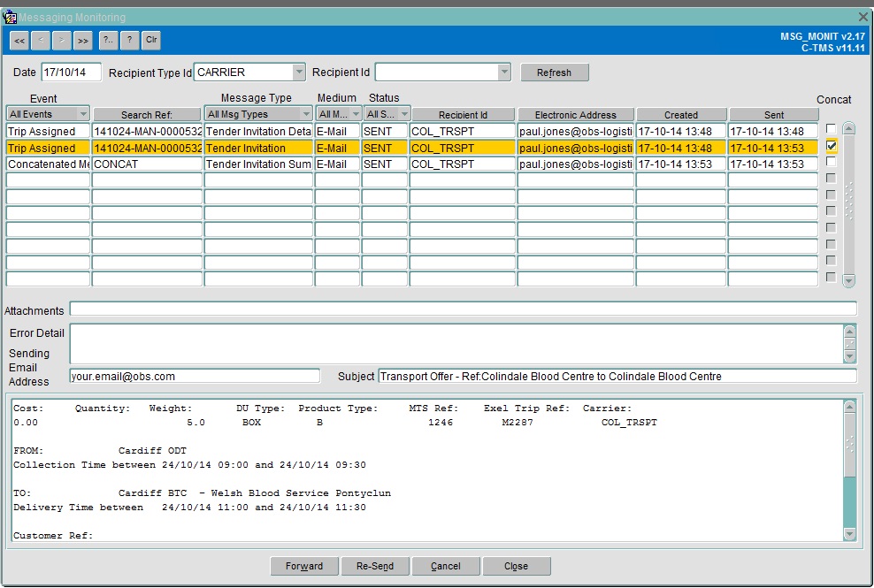The height and width of the screenshot is (588, 874).
Task: Click the up arrow of message table scrollbar
Action: [849, 129]
